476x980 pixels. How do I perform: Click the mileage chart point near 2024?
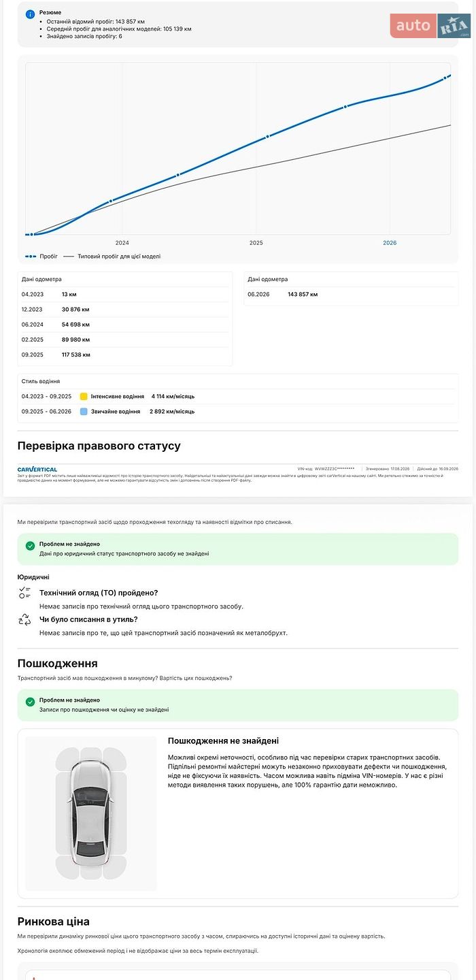click(x=110, y=201)
